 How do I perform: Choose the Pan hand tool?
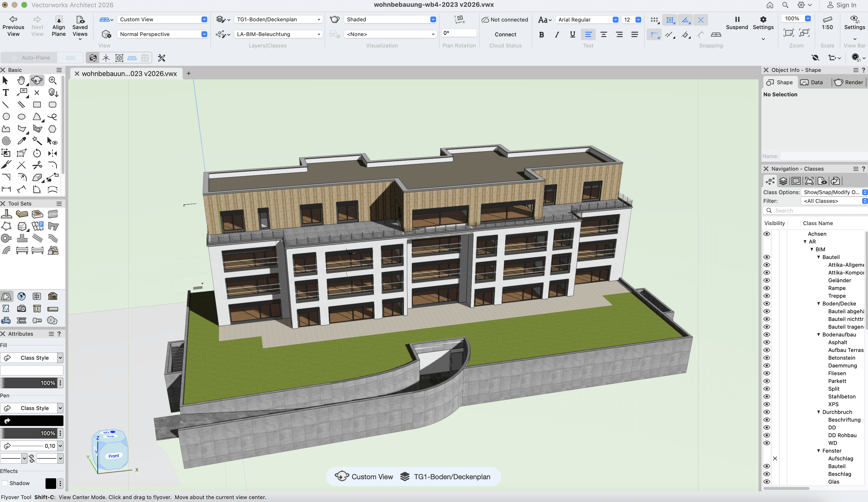(21, 80)
